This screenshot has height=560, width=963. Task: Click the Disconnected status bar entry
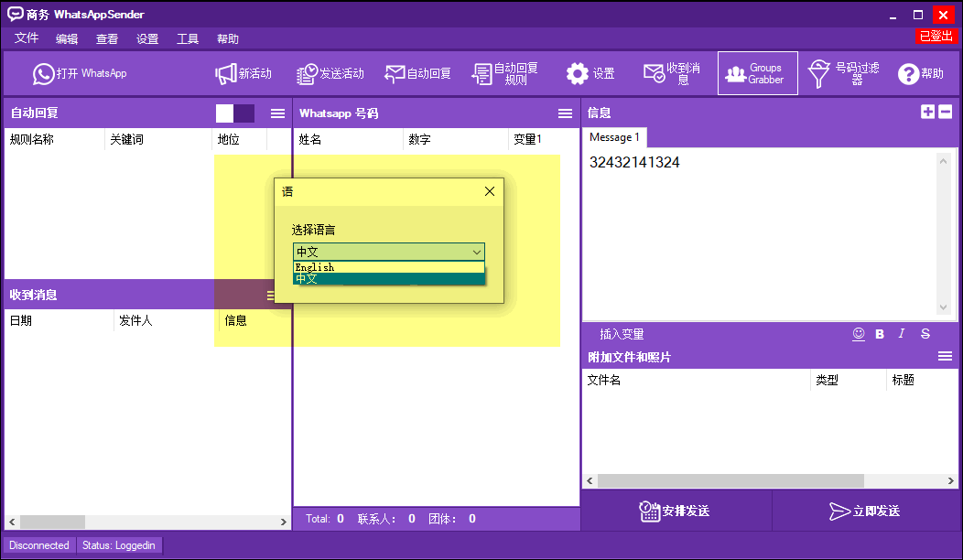pos(39,545)
